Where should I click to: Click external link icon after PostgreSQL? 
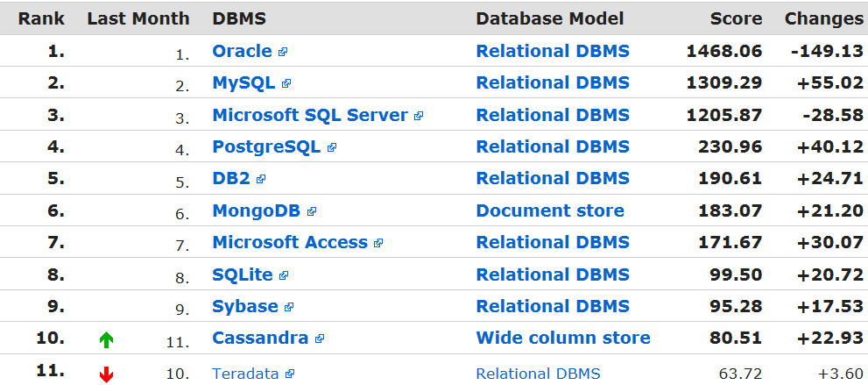[331, 148]
